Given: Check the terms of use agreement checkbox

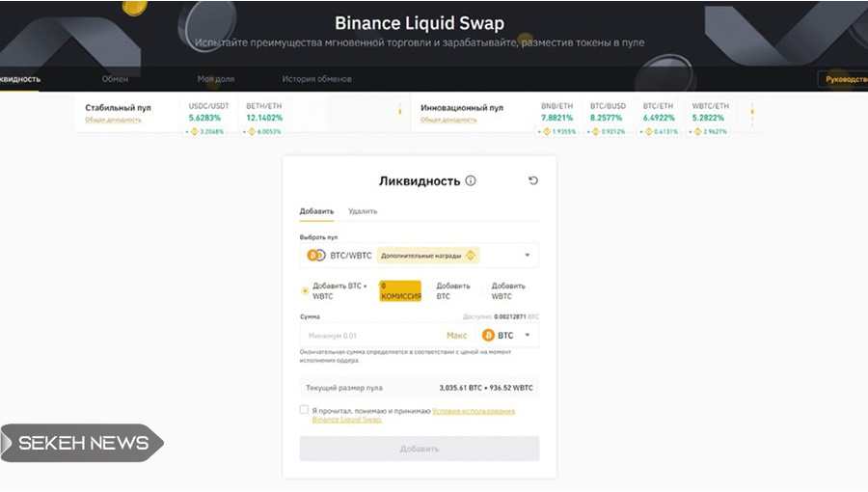Looking at the screenshot, I should [304, 410].
